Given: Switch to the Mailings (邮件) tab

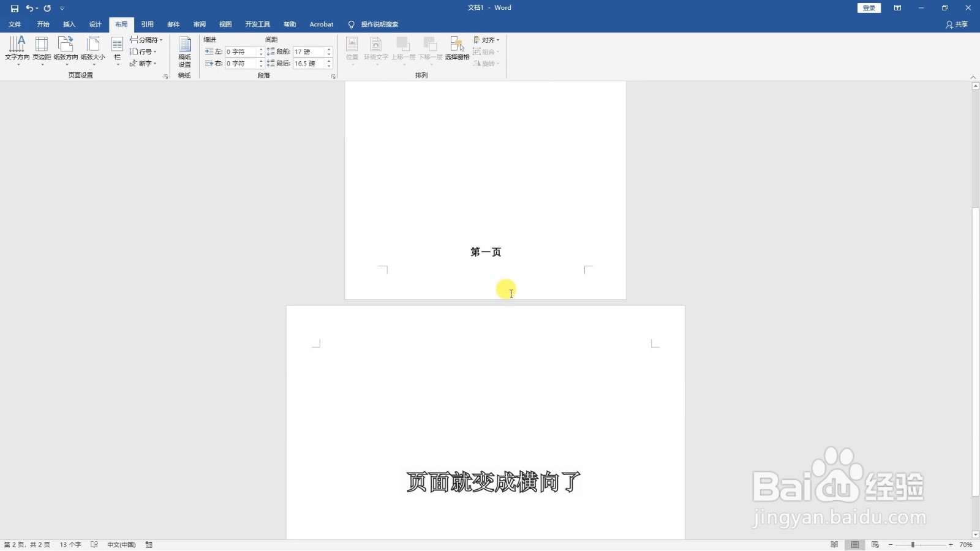Looking at the screenshot, I should point(173,24).
